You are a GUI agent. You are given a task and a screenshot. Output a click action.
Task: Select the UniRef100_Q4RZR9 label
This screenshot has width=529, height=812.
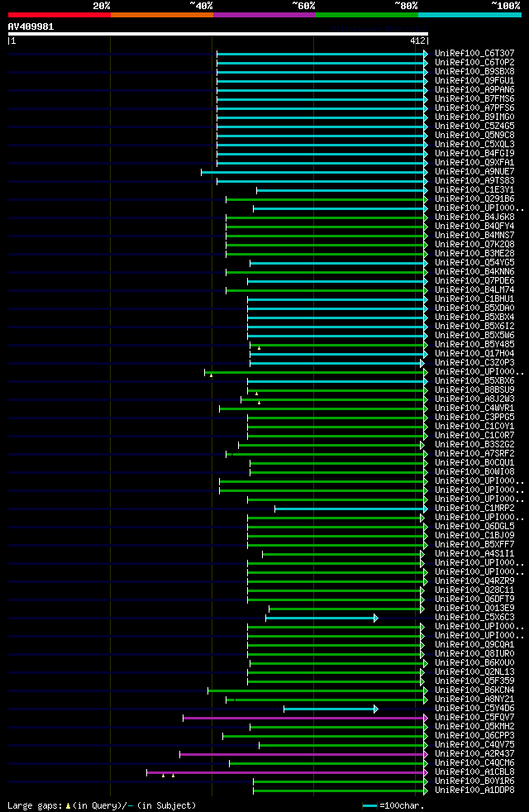[474, 581]
